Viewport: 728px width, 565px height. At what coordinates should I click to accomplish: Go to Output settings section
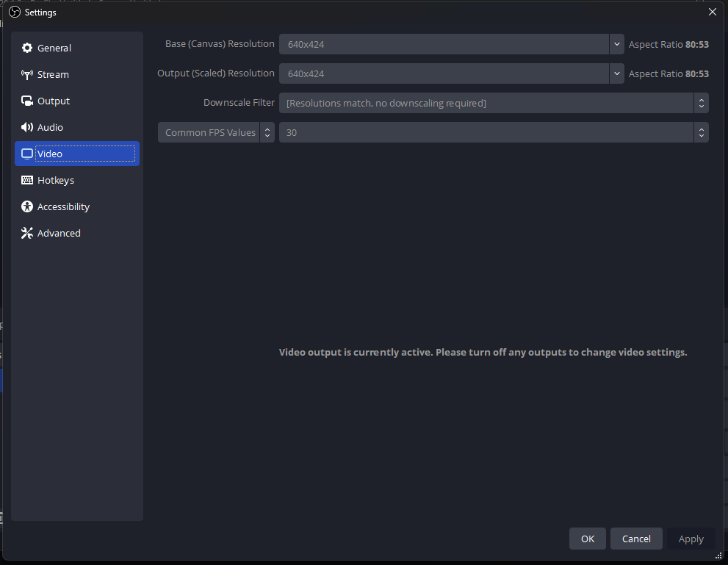click(x=77, y=101)
